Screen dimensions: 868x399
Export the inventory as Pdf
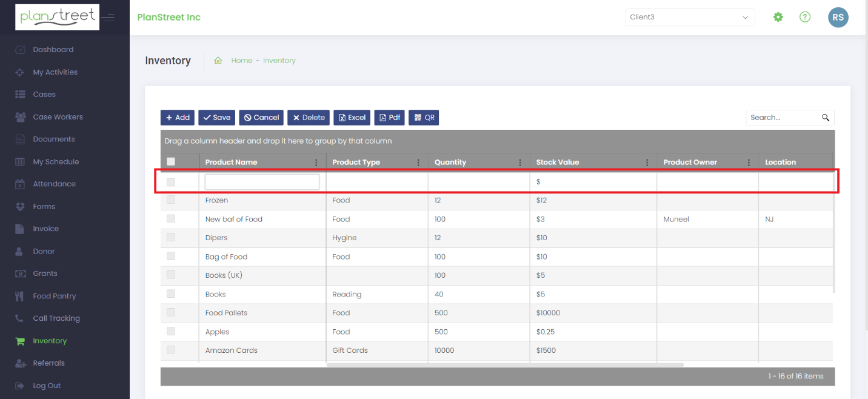389,117
